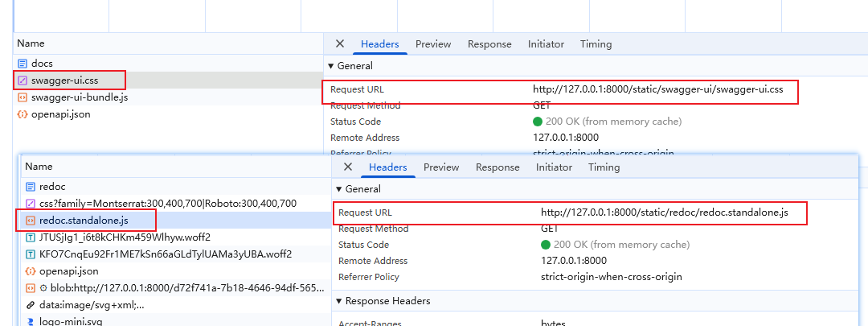Close the upper request details pane
The image size is (868, 326).
click(340, 43)
